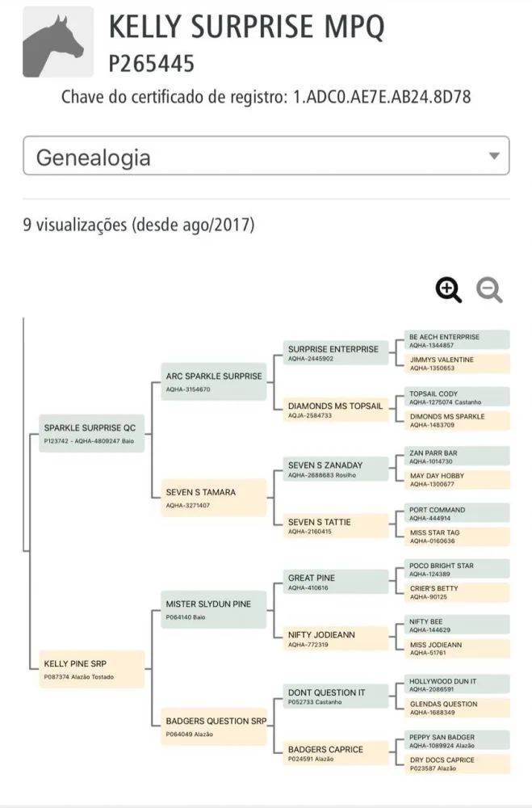Select SPARKLE SURPRISE QC in pedigree
The width and height of the screenshot is (532, 808).
pos(92,433)
